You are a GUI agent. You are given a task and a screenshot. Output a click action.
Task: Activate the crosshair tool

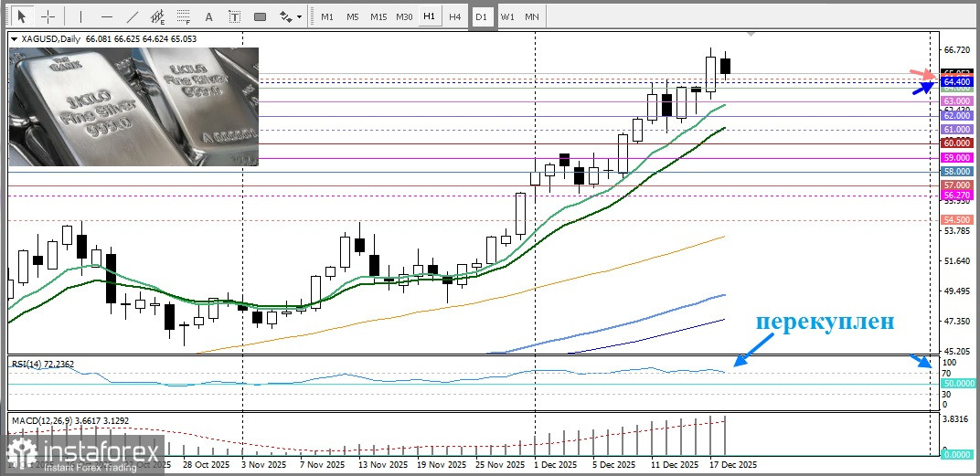(48, 16)
